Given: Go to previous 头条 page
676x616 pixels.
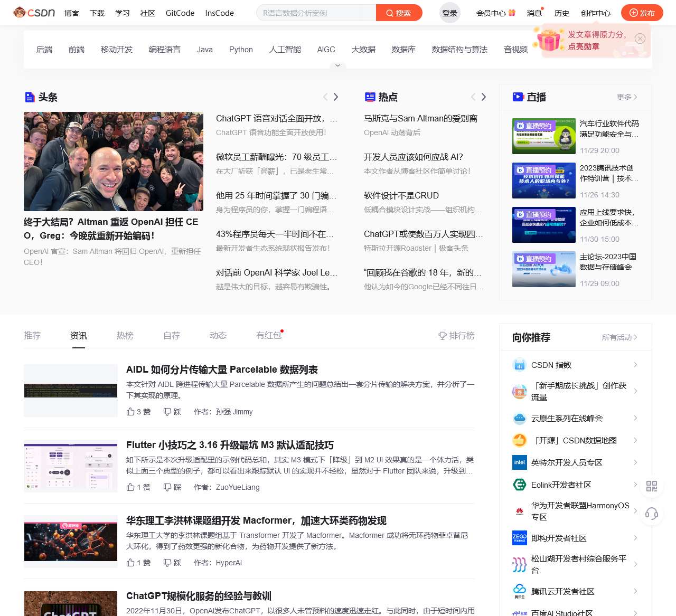Looking at the screenshot, I should (325, 97).
